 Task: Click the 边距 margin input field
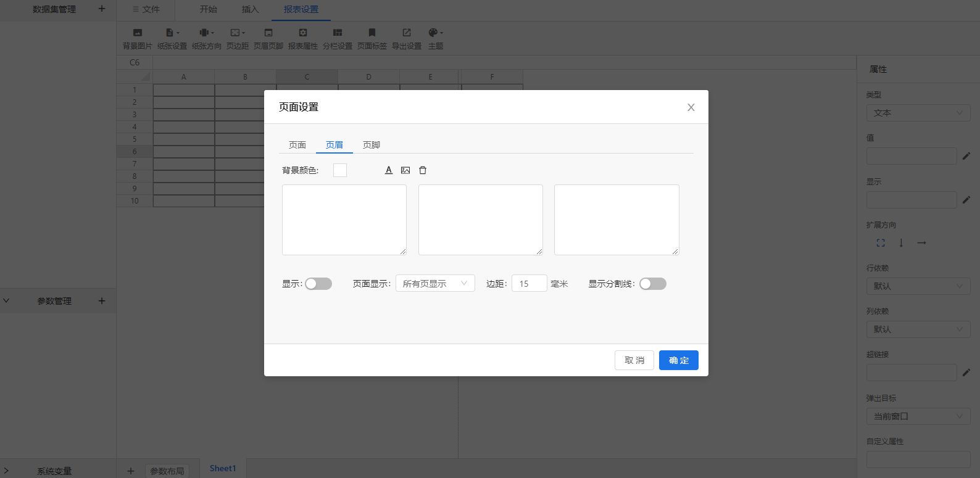(529, 284)
